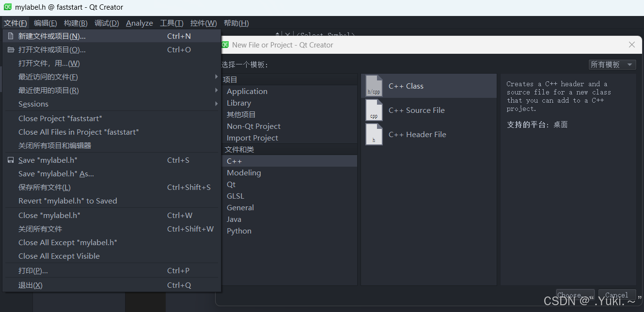
Task: Click the Cancel button in dialog
Action: click(617, 295)
